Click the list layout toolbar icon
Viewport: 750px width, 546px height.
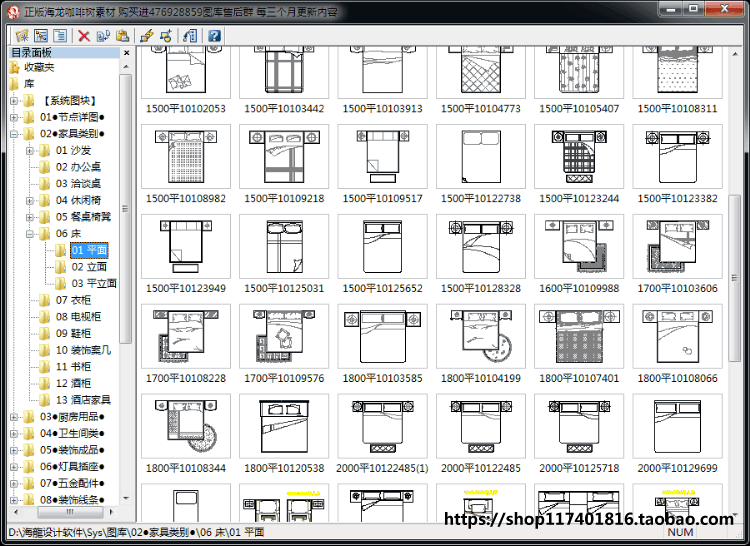coord(60,36)
